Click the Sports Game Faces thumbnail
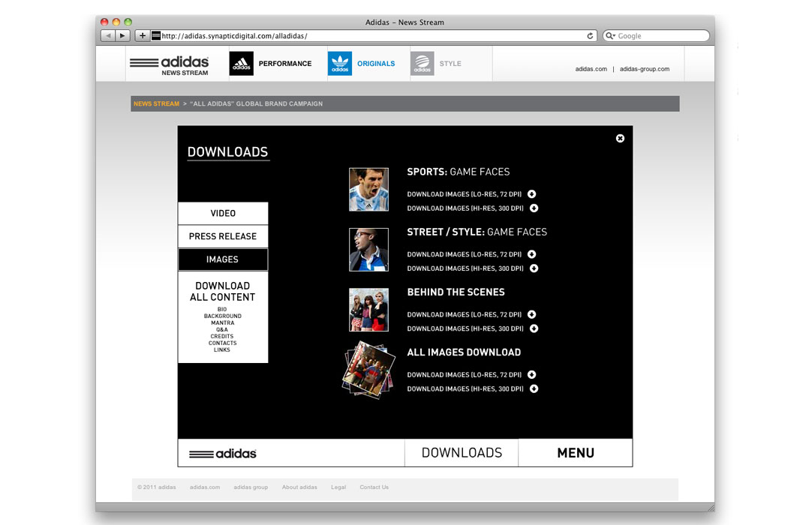The height and width of the screenshot is (525, 812). 368,190
